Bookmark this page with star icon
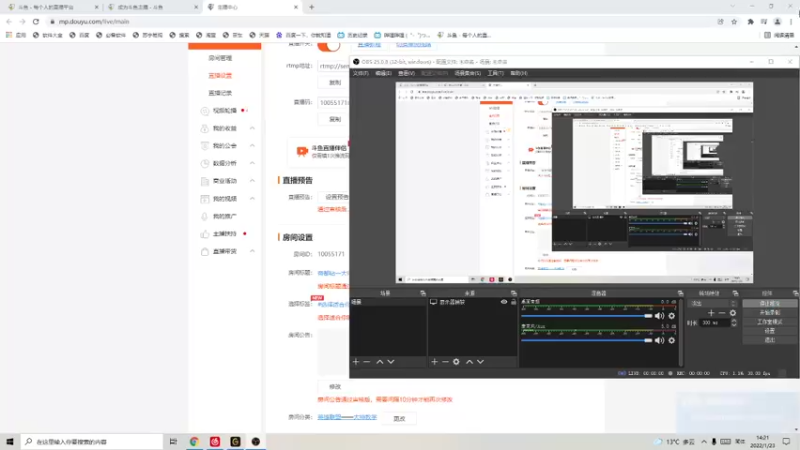 point(734,21)
